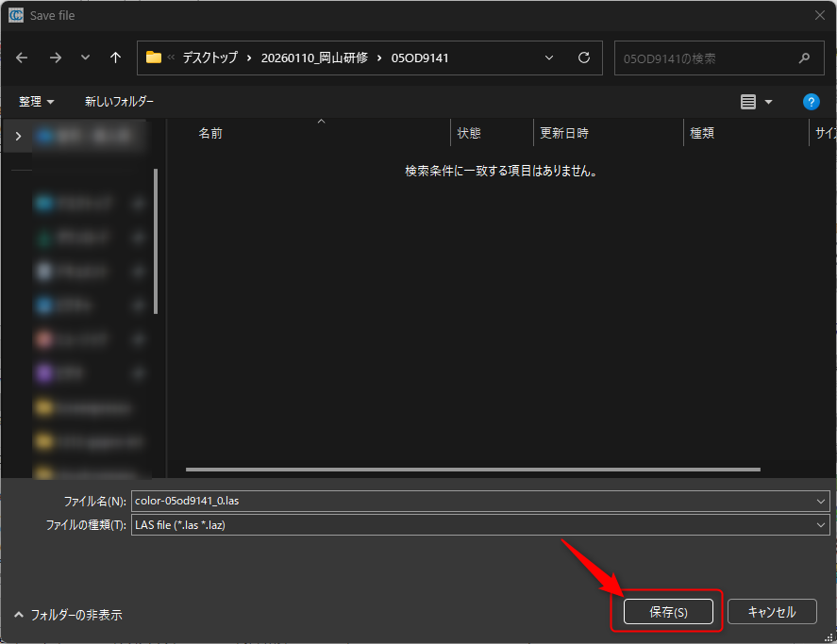The width and height of the screenshot is (837, 644).
Task: Go up one folder level
Action: [x=115, y=58]
